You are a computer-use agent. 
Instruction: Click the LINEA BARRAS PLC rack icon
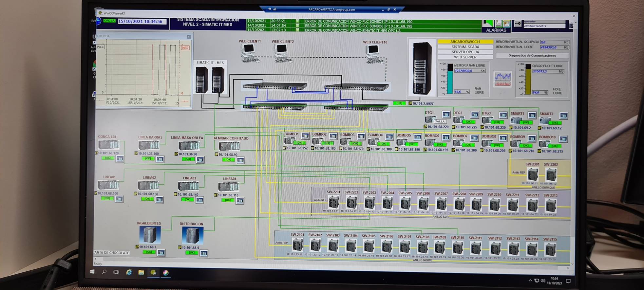pos(149,145)
